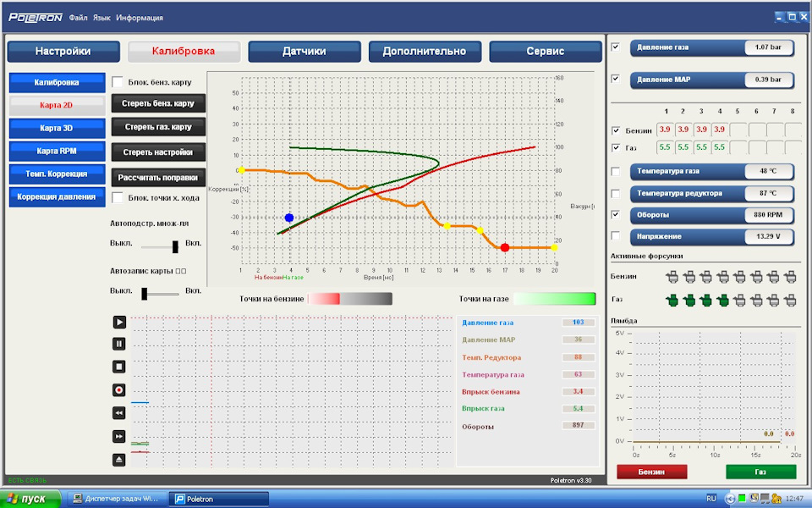812x508 pixels.
Task: Click the Напряжение 13.29 V value
Action: [769, 236]
